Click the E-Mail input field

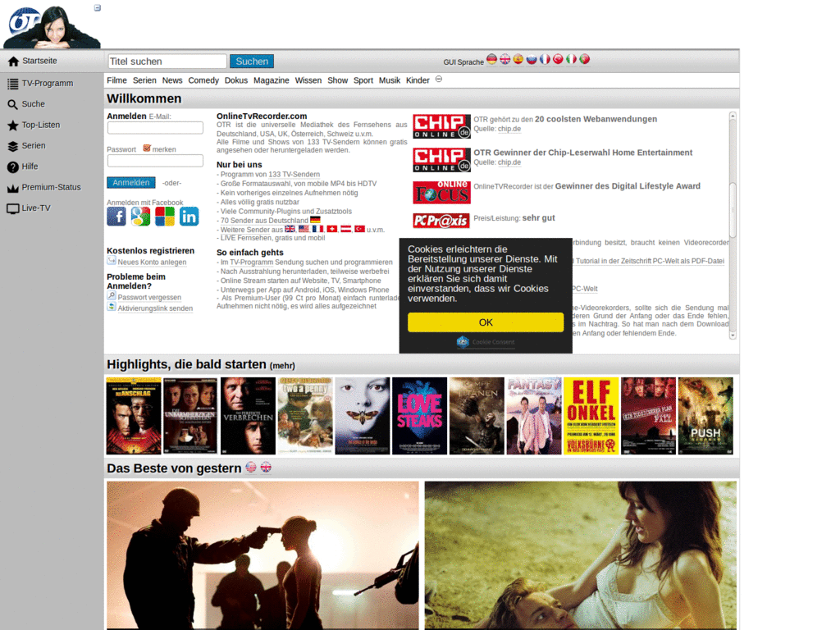[x=155, y=127]
